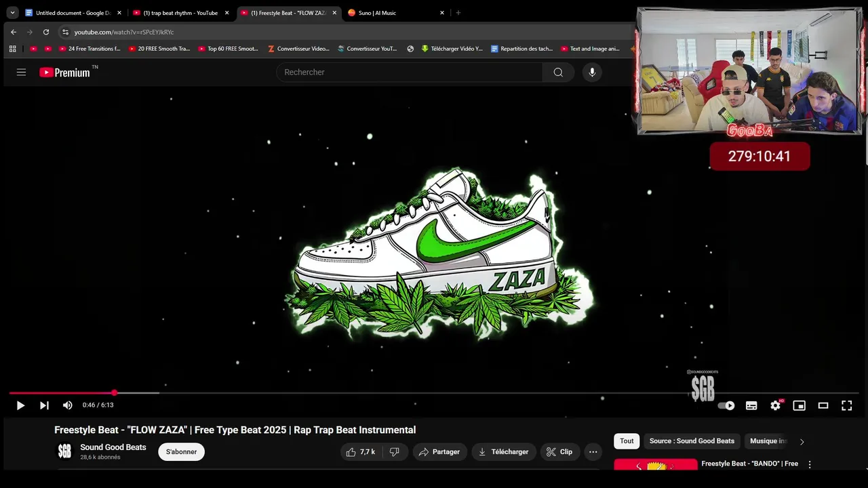The height and width of the screenshot is (488, 868).
Task: Toggle the autoplay switch
Action: pos(727,405)
